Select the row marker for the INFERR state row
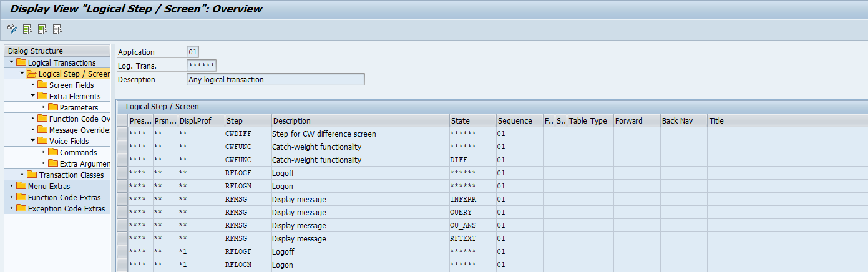The height and width of the screenshot is (272, 868). (x=122, y=200)
